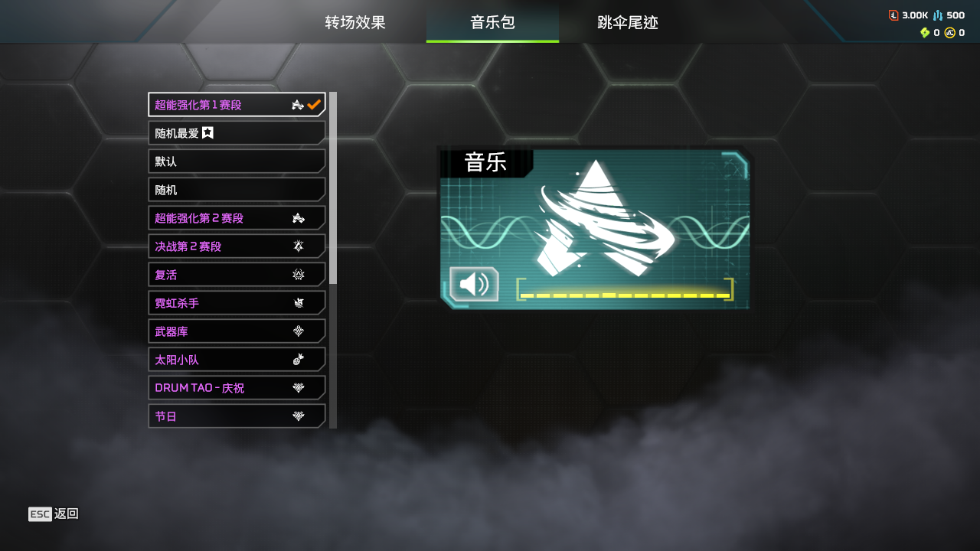
Task: Switch to the 转场效果 tab
Action: pyautogui.click(x=355, y=22)
